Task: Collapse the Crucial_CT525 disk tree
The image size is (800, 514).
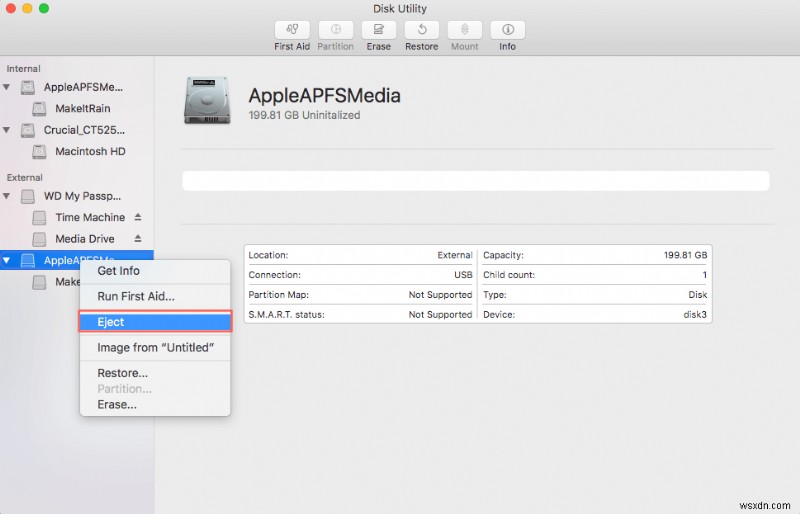Action: point(7,130)
